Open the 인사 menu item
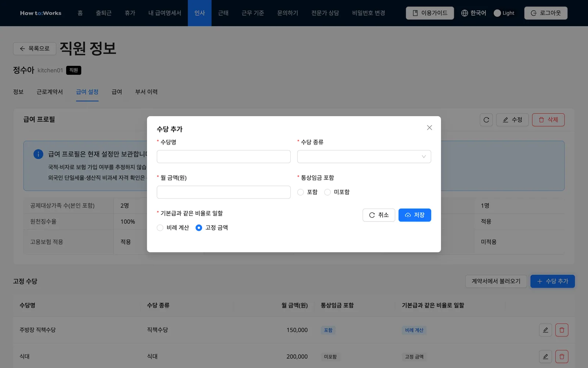Image resolution: width=588 pixels, height=368 pixels. tap(200, 13)
